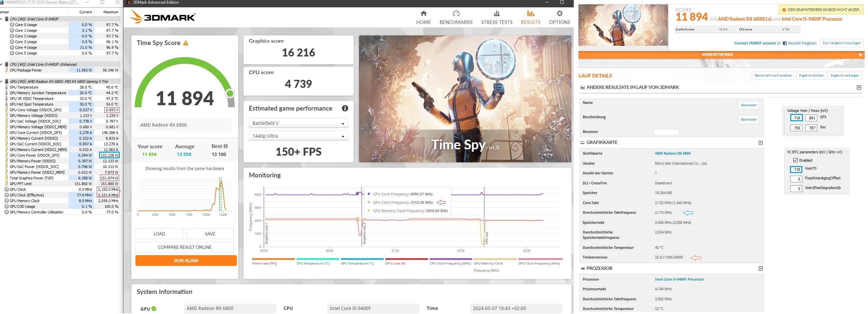This screenshot has width=868, height=314.
Task: Click the GPU Clock (Effective) clock icon
Action: tap(7, 195)
